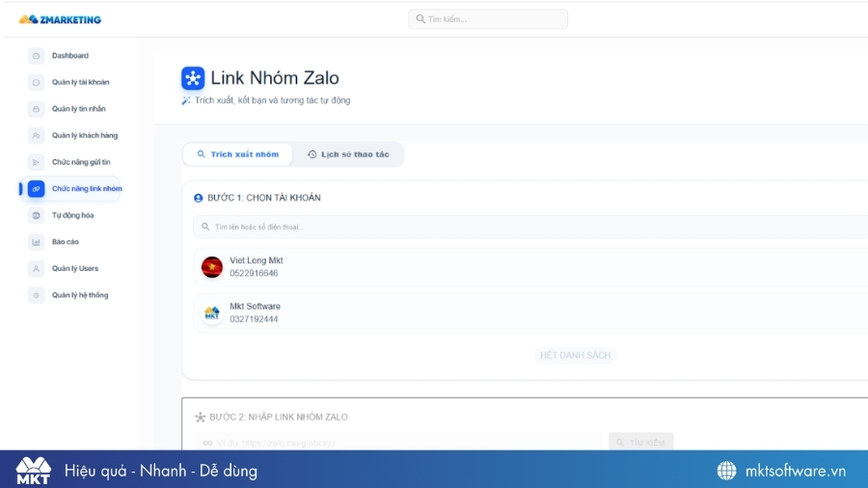Click the Chức năng gửi tin send icon

coord(36,162)
